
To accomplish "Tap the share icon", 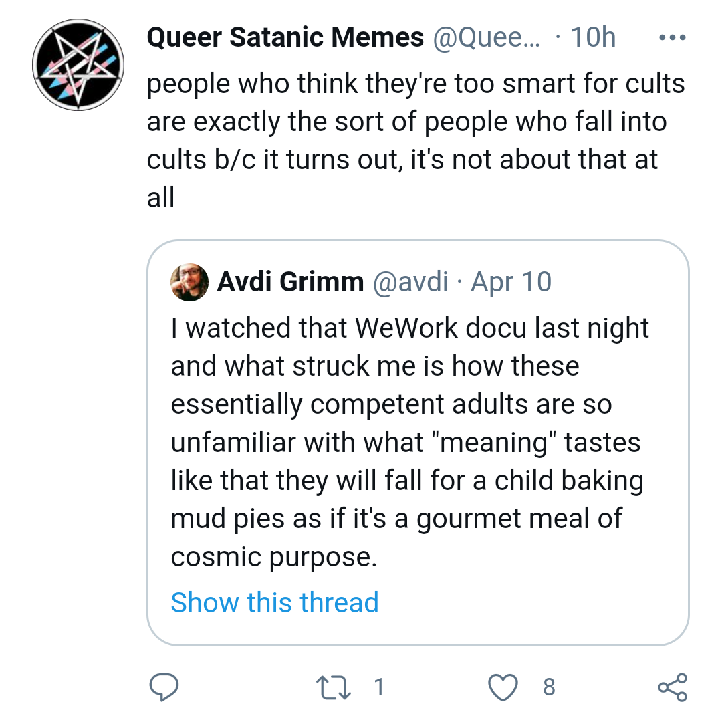I will pyautogui.click(x=672, y=687).
